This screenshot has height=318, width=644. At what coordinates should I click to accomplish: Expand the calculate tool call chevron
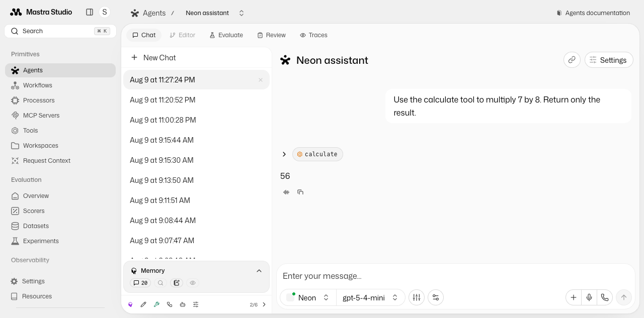pyautogui.click(x=284, y=154)
